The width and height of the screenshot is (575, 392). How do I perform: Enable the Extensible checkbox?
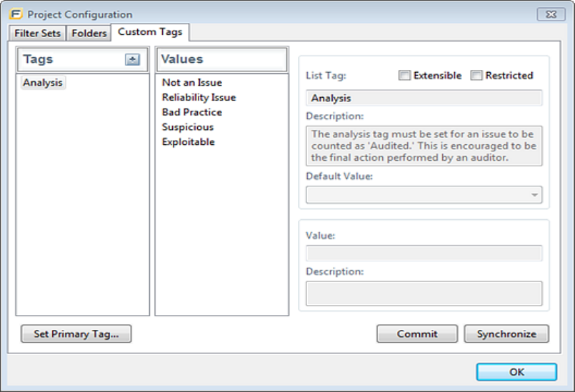click(x=404, y=76)
